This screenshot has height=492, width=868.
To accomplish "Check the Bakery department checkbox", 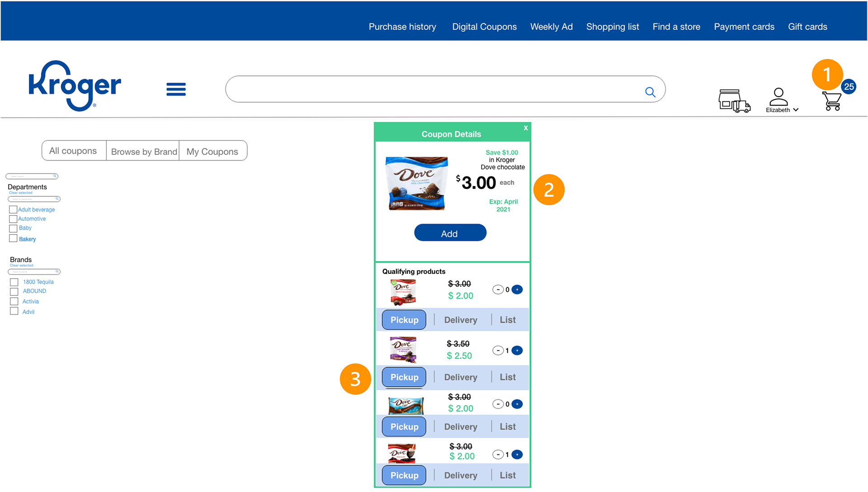I will [x=13, y=239].
